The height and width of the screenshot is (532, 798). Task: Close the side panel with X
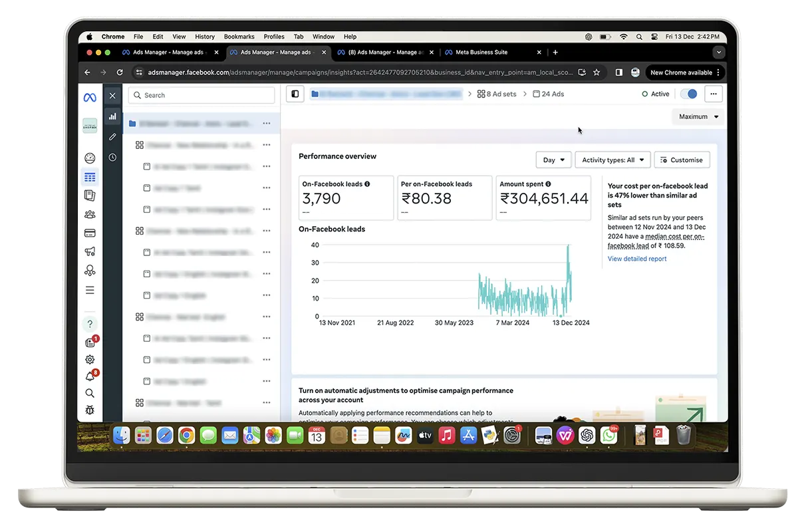[x=112, y=96]
